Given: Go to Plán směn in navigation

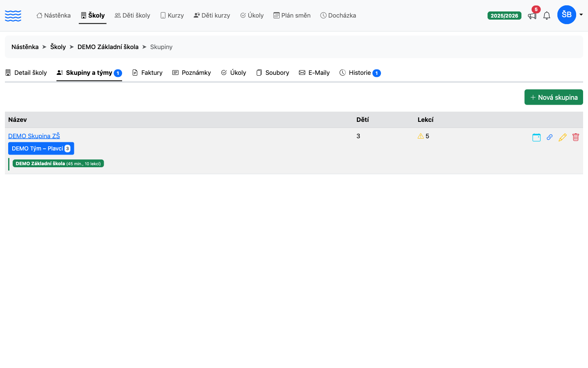Looking at the screenshot, I should click(x=292, y=16).
